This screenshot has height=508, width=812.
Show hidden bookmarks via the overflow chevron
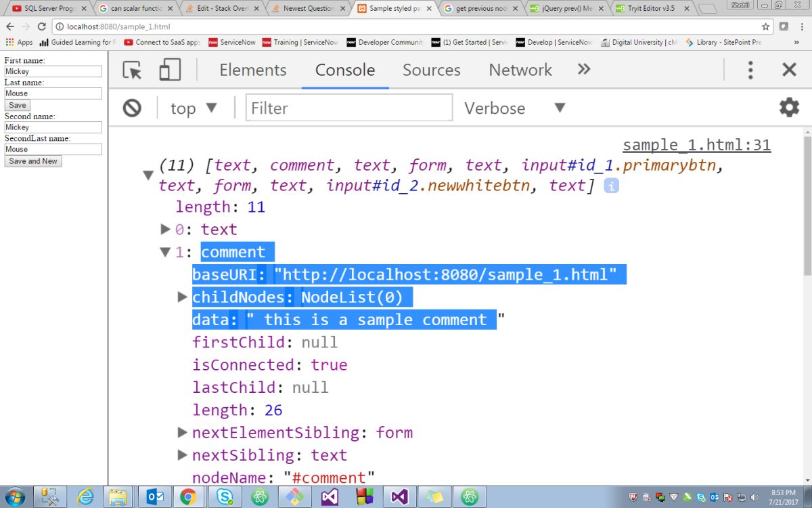tap(797, 42)
